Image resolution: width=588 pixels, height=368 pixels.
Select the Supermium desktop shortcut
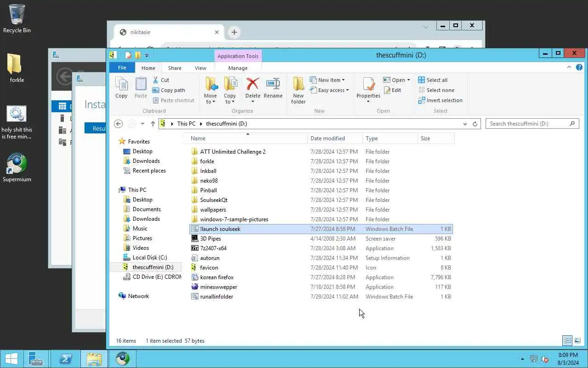(17, 168)
